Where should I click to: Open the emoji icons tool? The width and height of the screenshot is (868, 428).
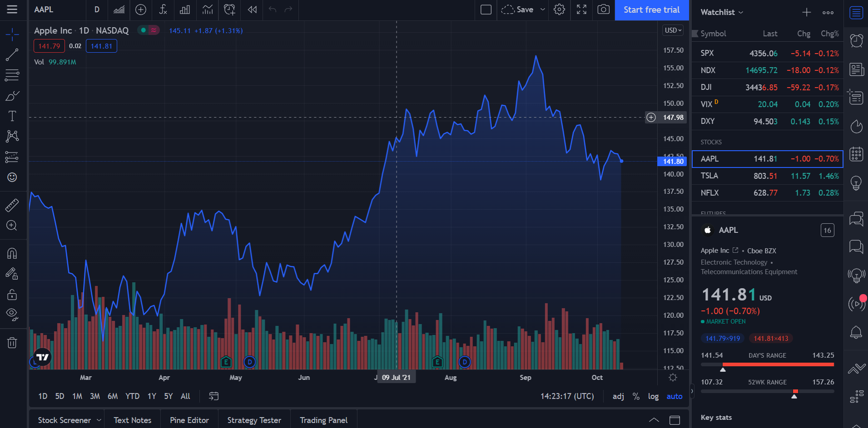[12, 177]
